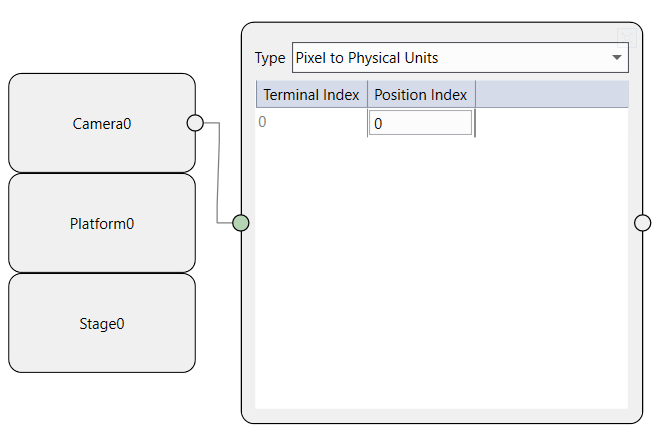The height and width of the screenshot is (433, 658).
Task: Select the green input terminal connector
Action: (240, 223)
